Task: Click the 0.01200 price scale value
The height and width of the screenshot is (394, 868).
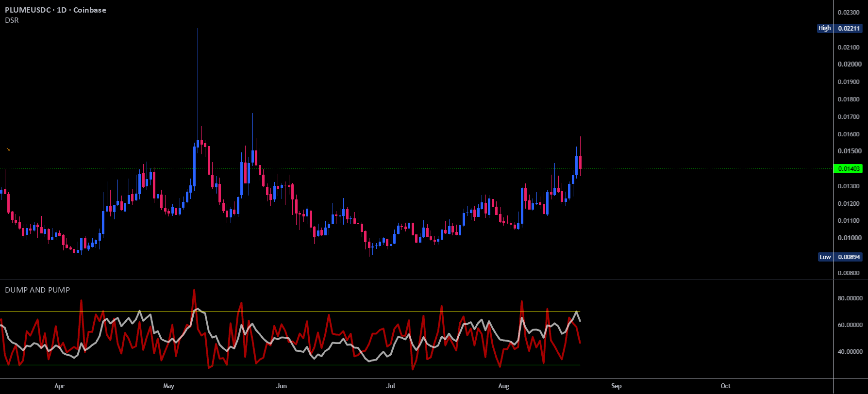Action: (849, 203)
